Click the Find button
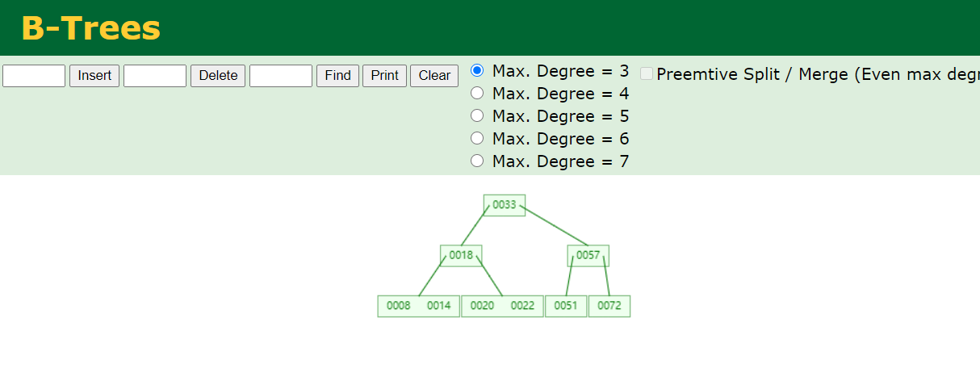980x385 pixels. tap(337, 76)
